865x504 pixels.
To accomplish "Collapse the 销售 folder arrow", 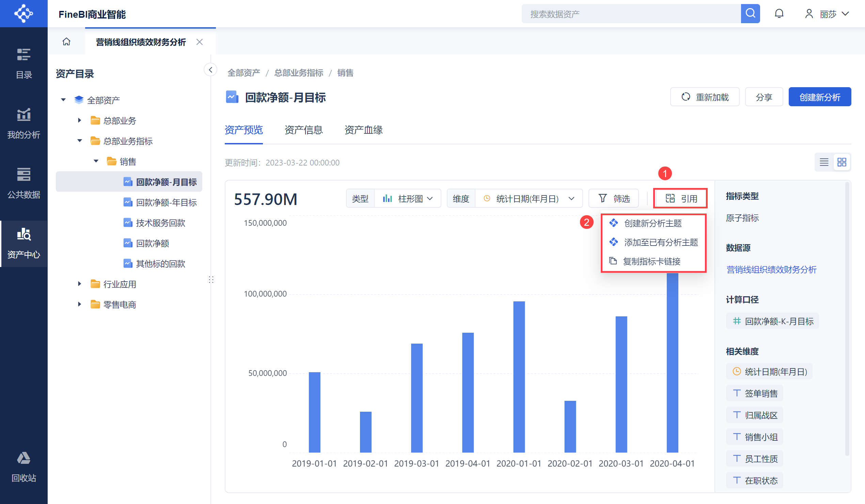I will point(96,161).
